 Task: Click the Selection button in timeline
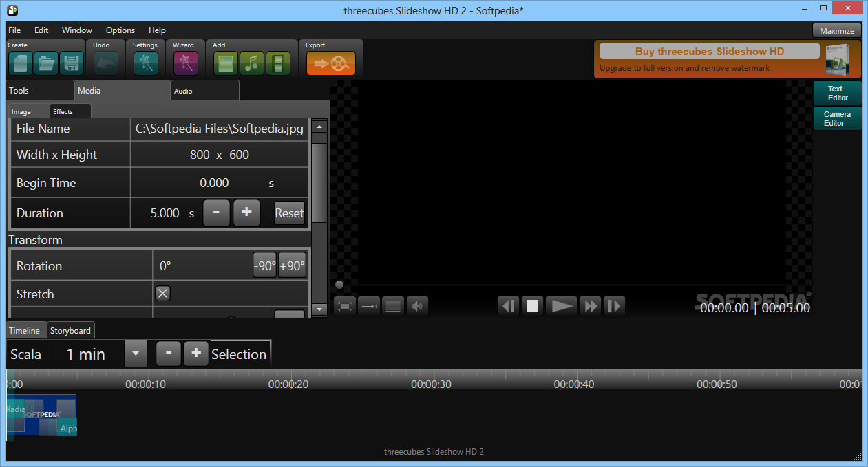[x=240, y=354]
